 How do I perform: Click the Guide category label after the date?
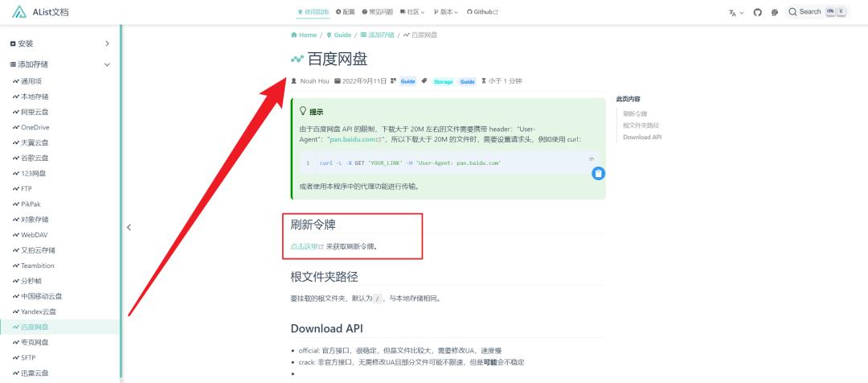tap(408, 81)
